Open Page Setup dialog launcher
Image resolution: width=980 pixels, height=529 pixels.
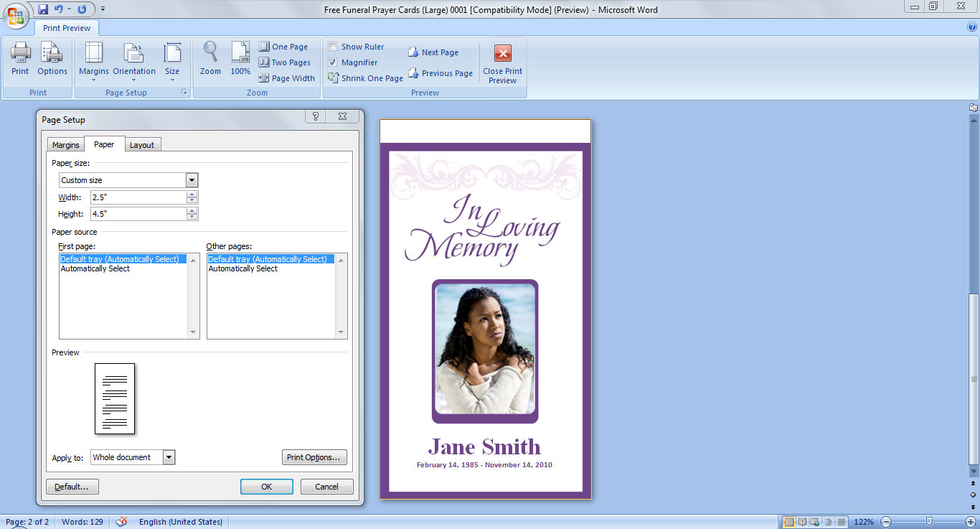(x=184, y=93)
